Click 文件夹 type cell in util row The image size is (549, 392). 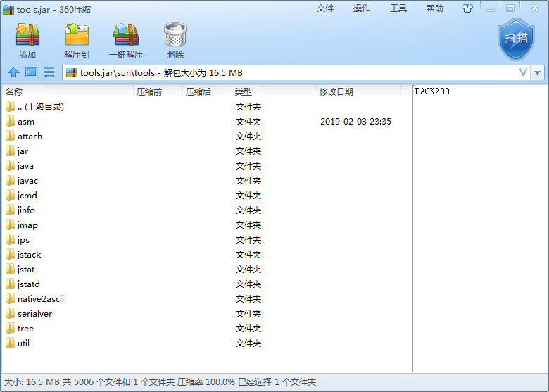(x=248, y=343)
